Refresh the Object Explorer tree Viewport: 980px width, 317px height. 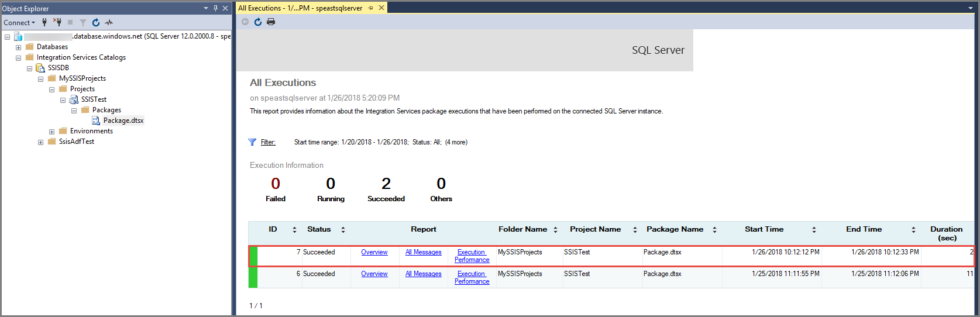tap(96, 22)
